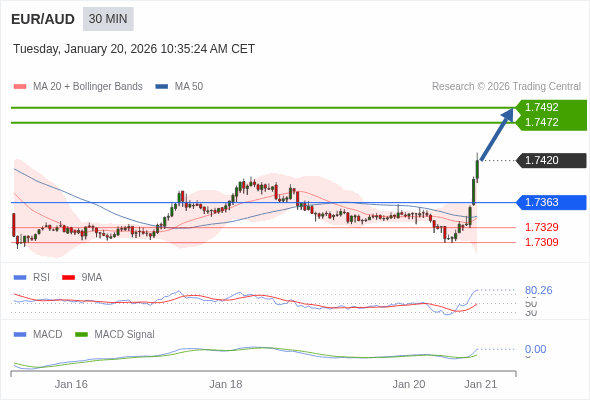Click the latest green candlestick at 1.7420
590x400 pixels.
click(477, 169)
